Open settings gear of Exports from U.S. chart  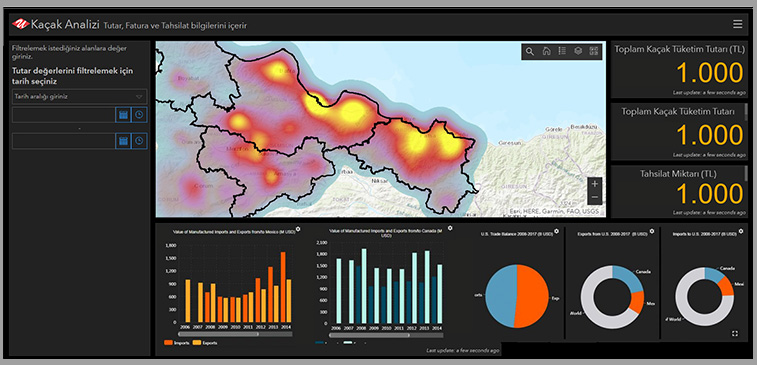pyautogui.click(x=652, y=232)
